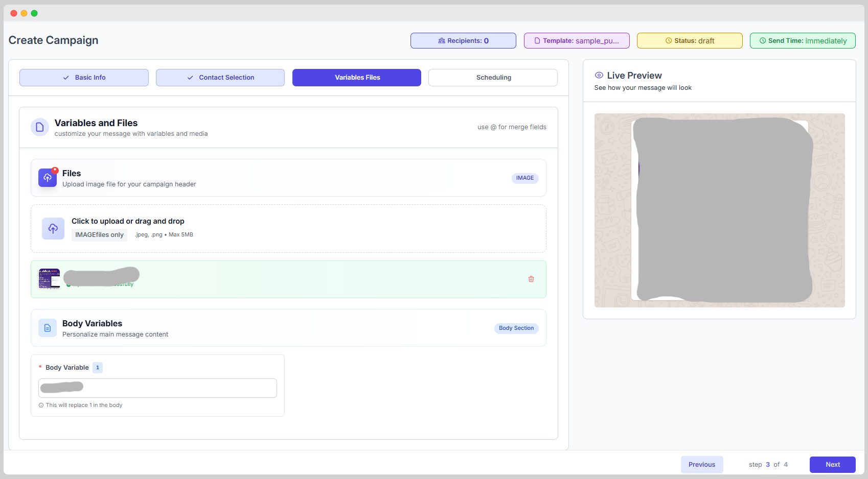Switch to the Contact Selection tab
The image size is (868, 479).
(220, 78)
